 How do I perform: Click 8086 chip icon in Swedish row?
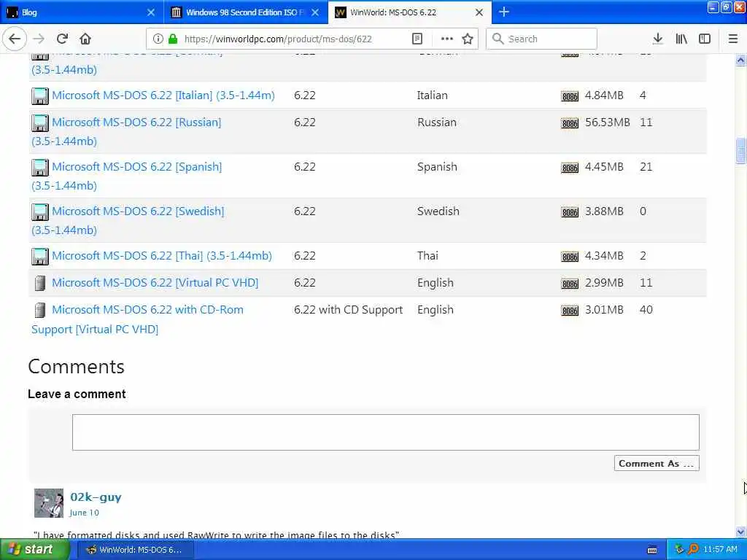tap(570, 212)
